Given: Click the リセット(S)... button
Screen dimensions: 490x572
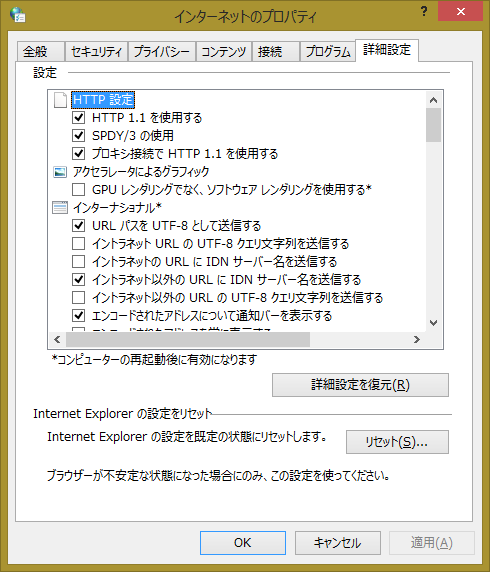Looking at the screenshot, I should click(x=397, y=442).
